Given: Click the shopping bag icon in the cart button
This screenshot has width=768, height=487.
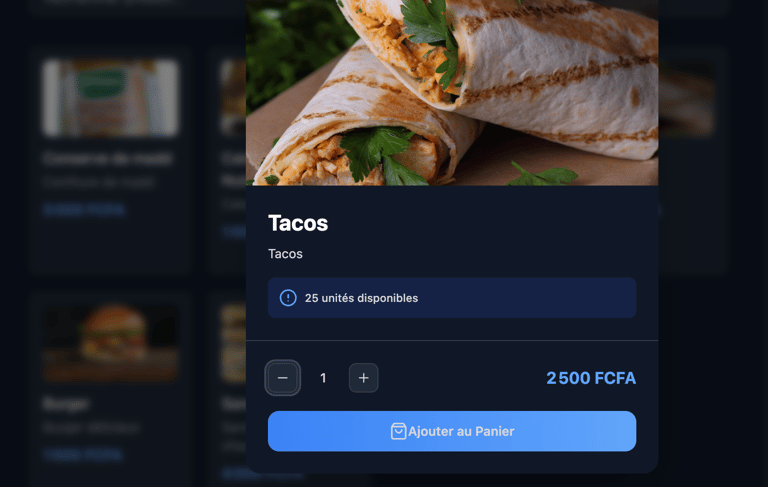Looking at the screenshot, I should pos(398,431).
